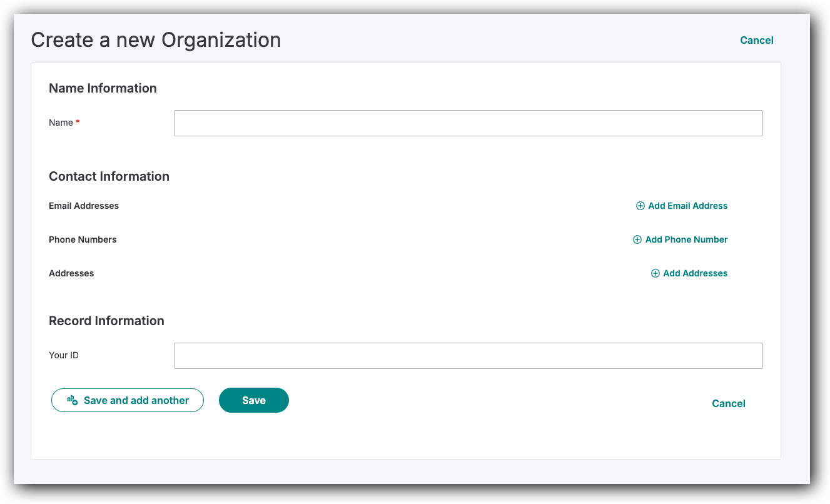830x504 pixels.
Task: Click the Add Addresses link
Action: 689,273
